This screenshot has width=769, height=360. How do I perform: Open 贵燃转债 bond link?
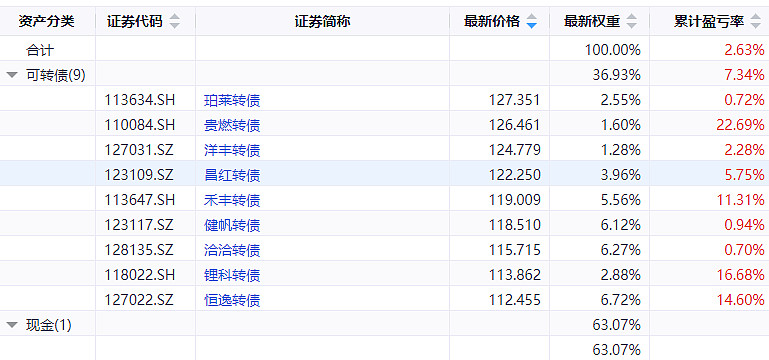click(x=232, y=126)
